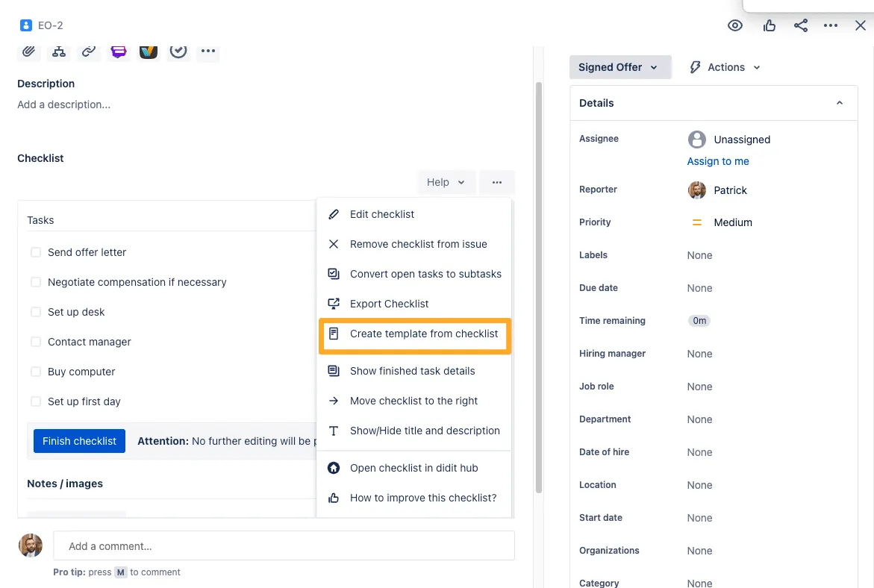874x588 pixels.
Task: Select Show/Hide title and description
Action: [414, 431]
